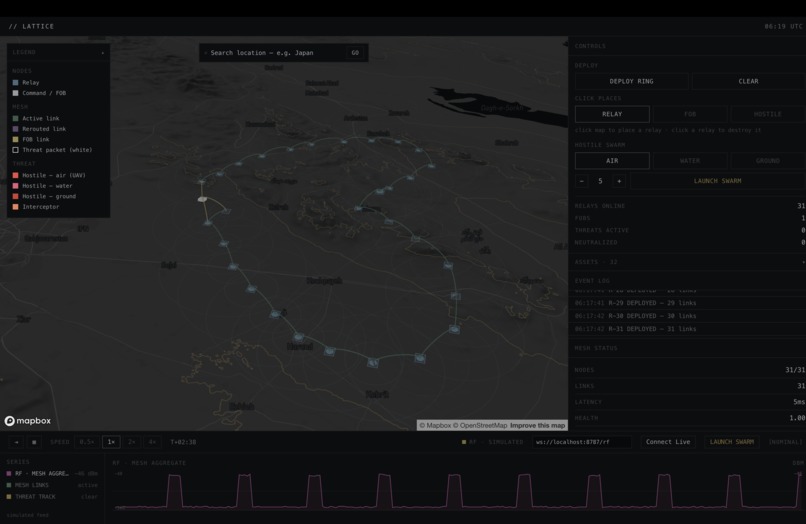The height and width of the screenshot is (524, 806).
Task: Set simulation speed to 4×
Action: (x=152, y=442)
